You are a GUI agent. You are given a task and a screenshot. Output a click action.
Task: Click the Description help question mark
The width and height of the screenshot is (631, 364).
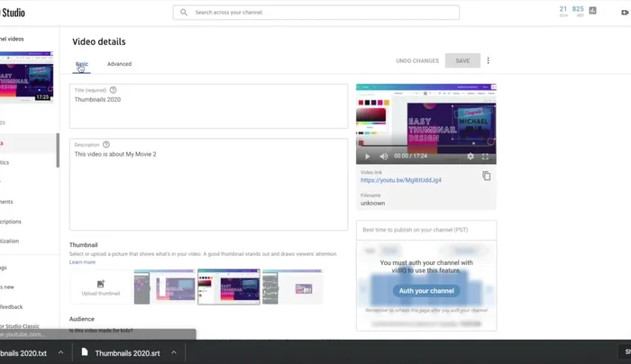point(106,144)
